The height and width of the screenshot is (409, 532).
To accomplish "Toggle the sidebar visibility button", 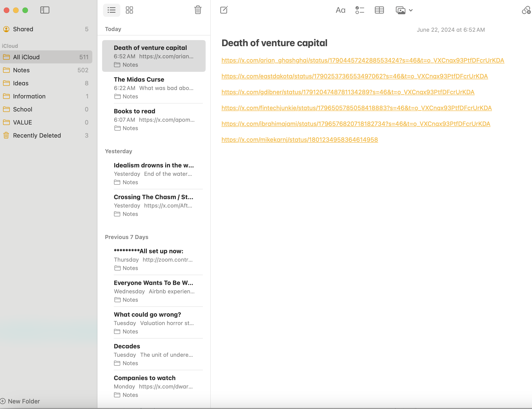I will coord(45,10).
